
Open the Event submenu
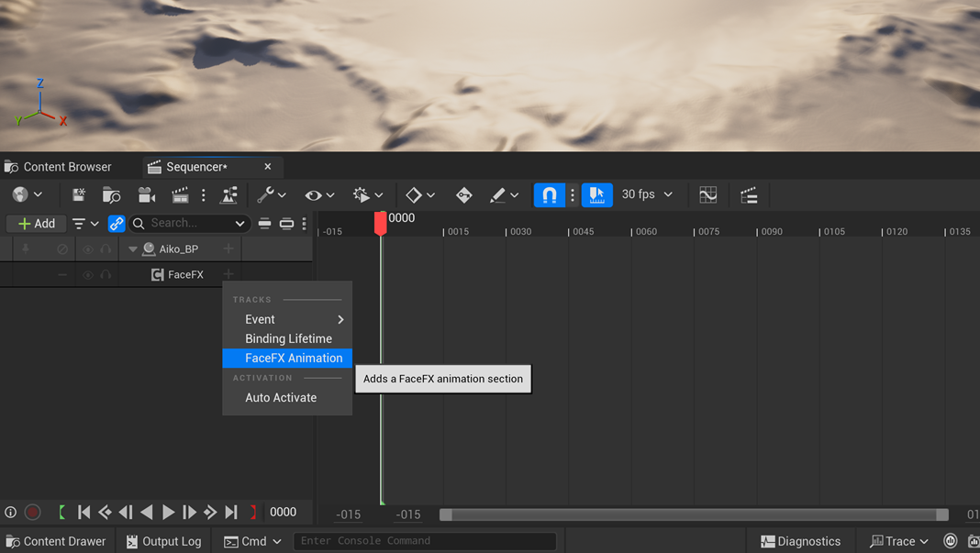coord(287,319)
